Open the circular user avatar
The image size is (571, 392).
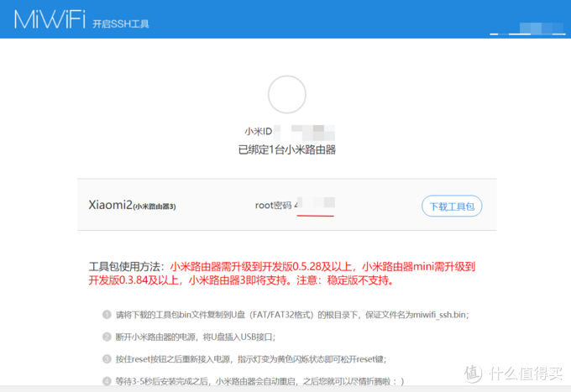[287, 95]
